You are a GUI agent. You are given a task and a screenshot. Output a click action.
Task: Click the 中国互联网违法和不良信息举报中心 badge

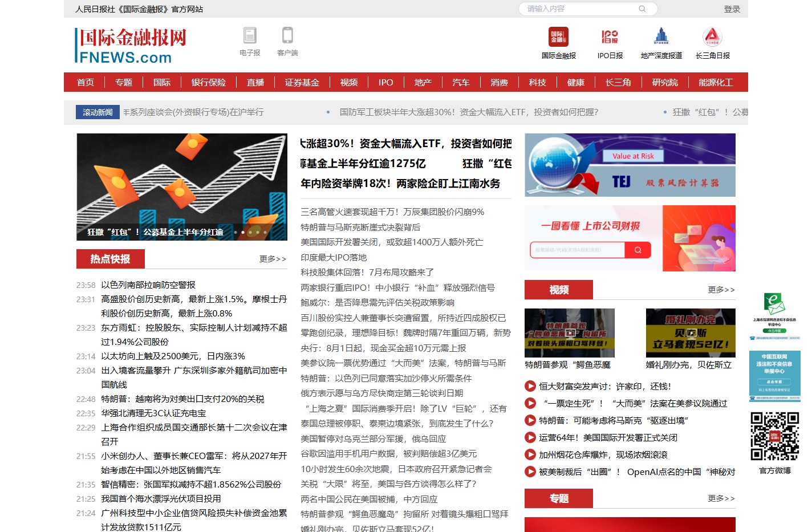click(x=774, y=376)
